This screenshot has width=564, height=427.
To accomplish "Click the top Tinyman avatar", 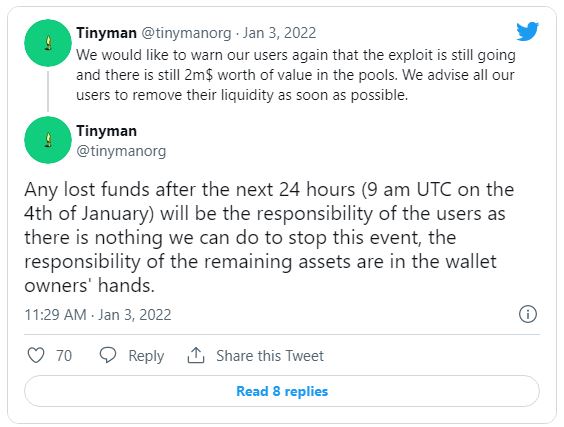I will [x=48, y=43].
